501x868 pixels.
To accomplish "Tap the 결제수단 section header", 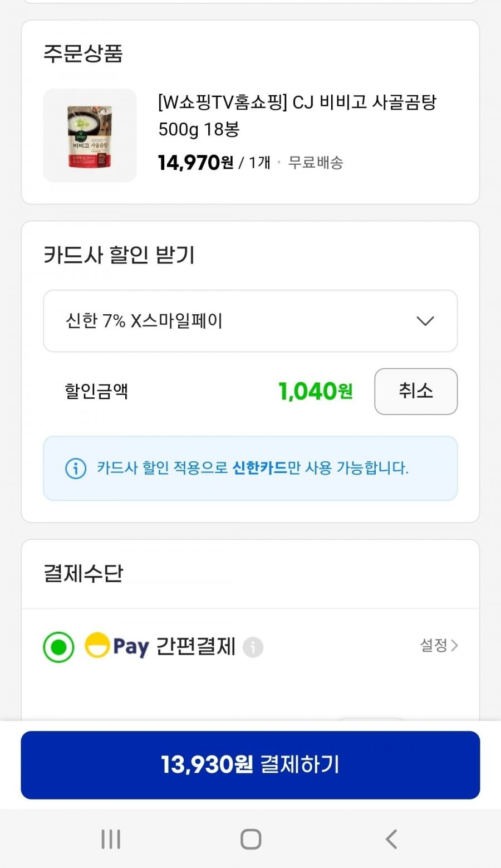I will tap(83, 573).
